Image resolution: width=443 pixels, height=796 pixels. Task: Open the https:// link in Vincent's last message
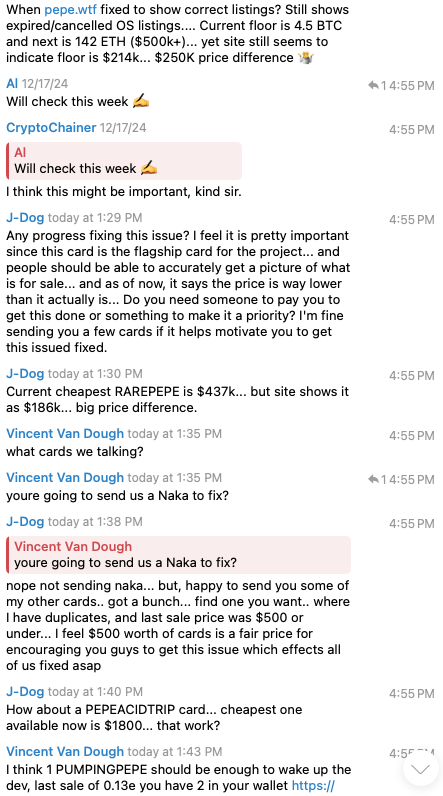[x=313, y=786]
